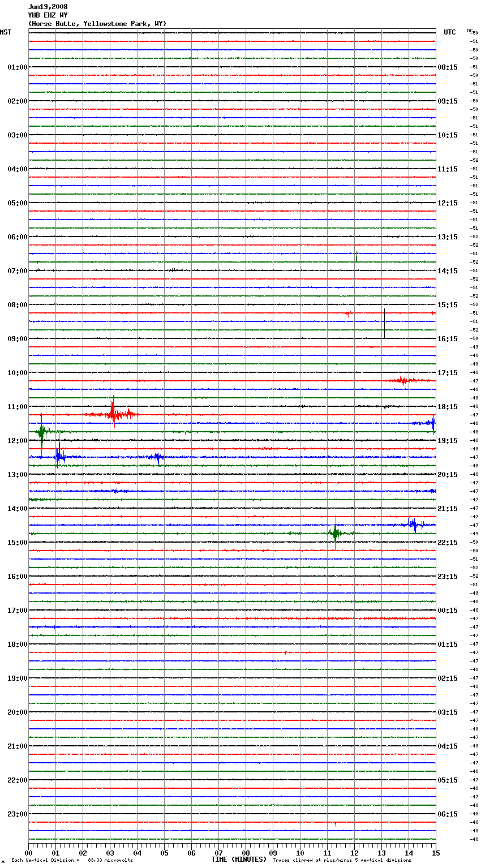The height and width of the screenshot is (868, 481).
Task: Click the 23:00 MST hour label
Action: click(x=18, y=814)
